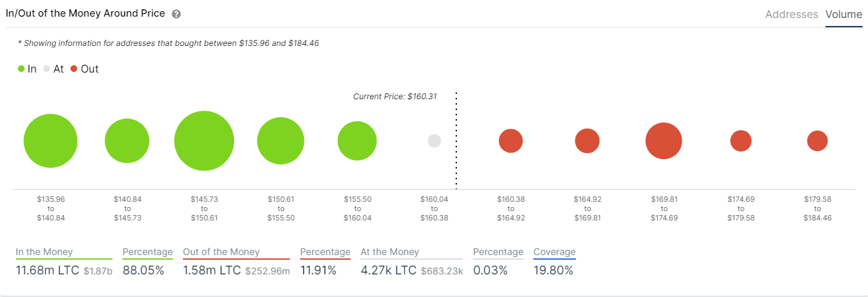Switch to the Addresses tab
868x297 pixels.
[x=792, y=14]
